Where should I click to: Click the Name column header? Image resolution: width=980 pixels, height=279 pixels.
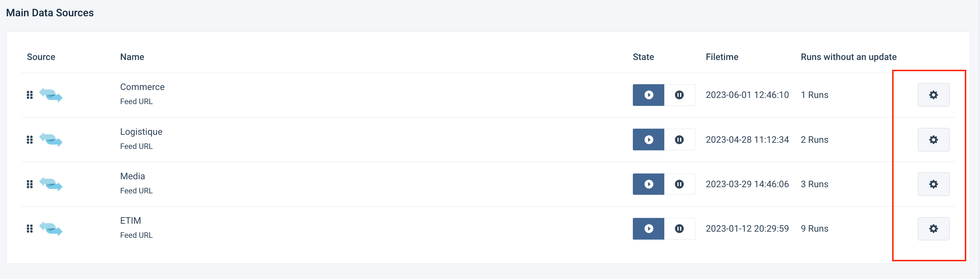[132, 57]
